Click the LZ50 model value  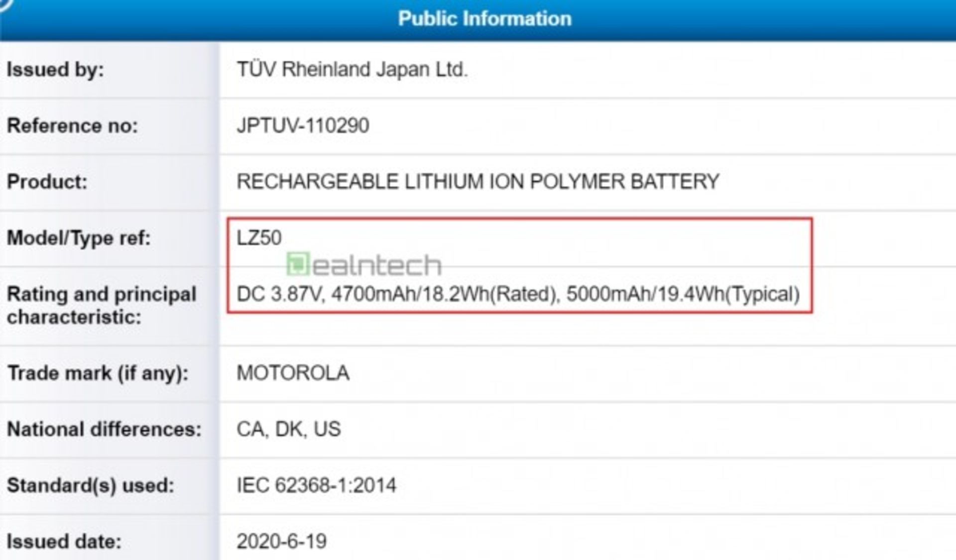[x=259, y=238]
